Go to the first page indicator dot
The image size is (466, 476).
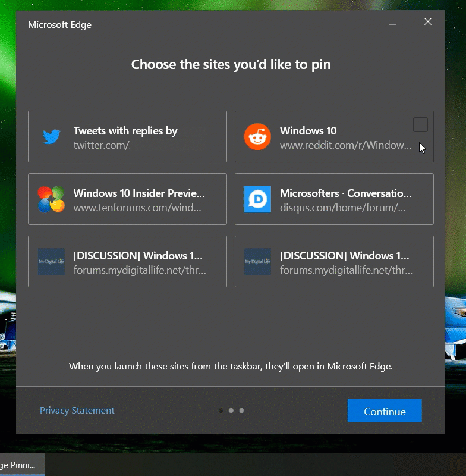(221, 411)
